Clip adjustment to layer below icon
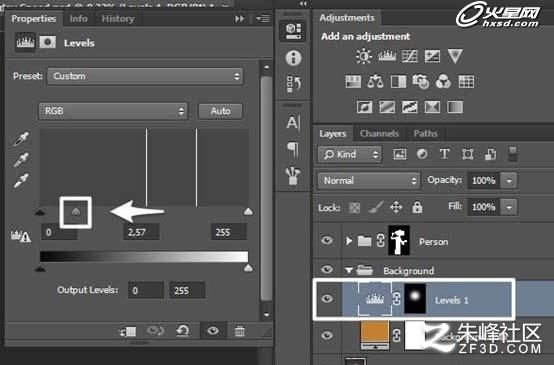 128,331
